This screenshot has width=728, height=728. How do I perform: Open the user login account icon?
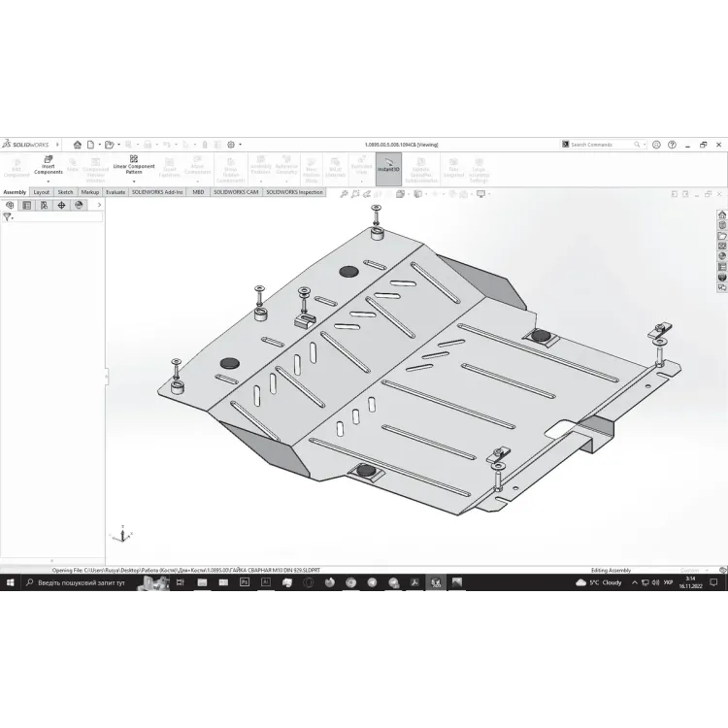(x=656, y=145)
